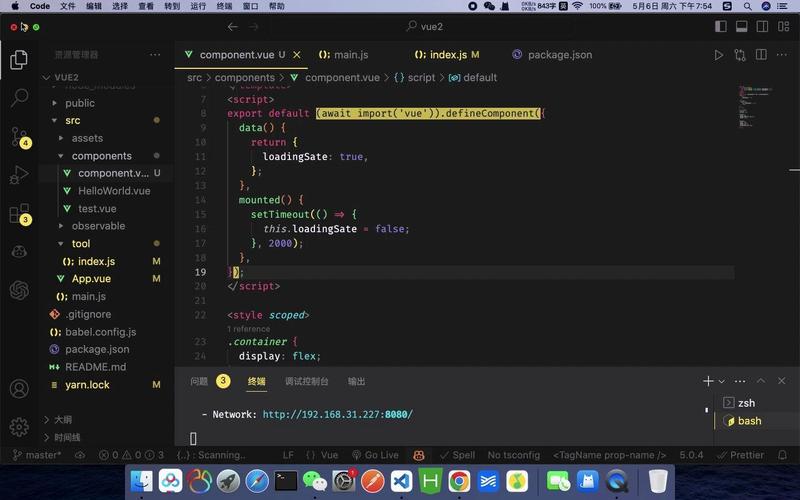Select the bash terminal session
This screenshot has height=500, width=800.
click(x=749, y=421)
